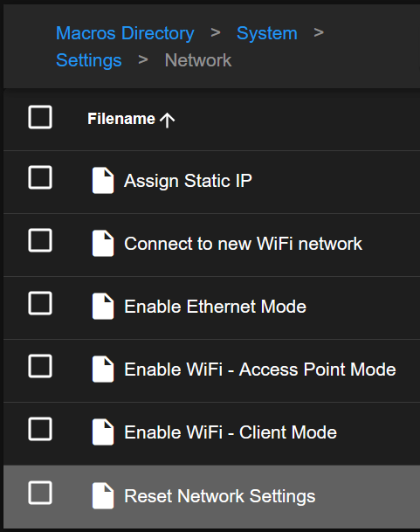Click the file icon next to Enable Ethernet Mode
The height and width of the screenshot is (532, 420).
103,306
